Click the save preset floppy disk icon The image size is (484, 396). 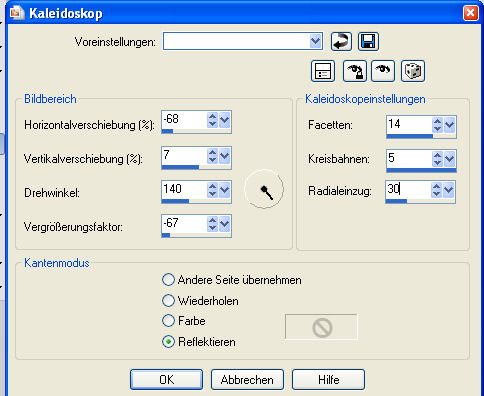tap(368, 42)
